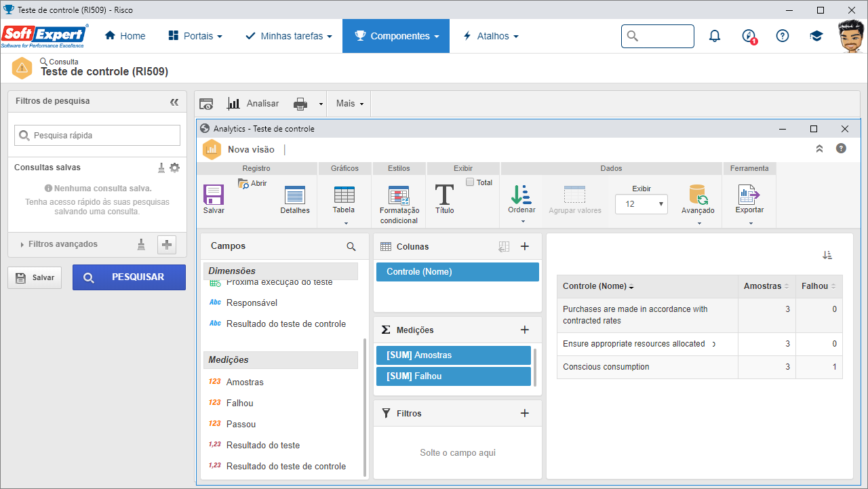Add an advanced filter plus button
Screen dimensions: 868x489
click(167, 245)
